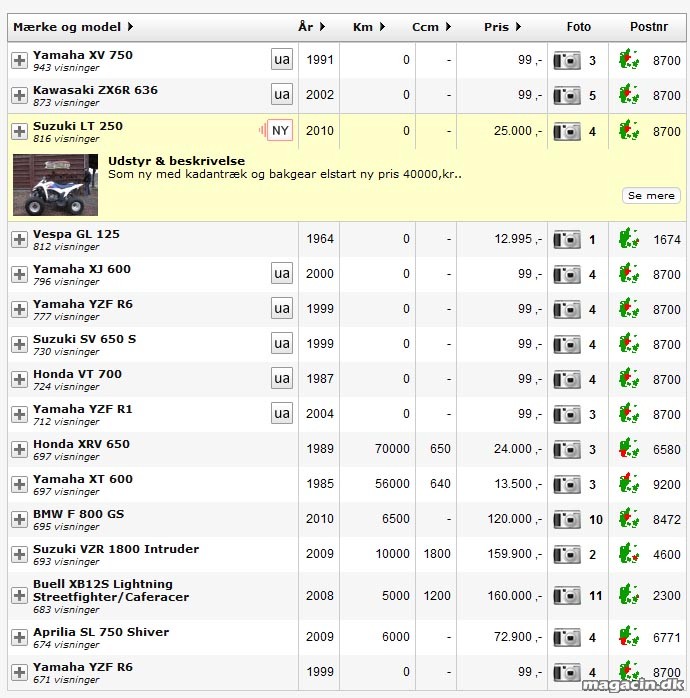Click camera icon for Kawasaki ZX6R 636

(567, 96)
